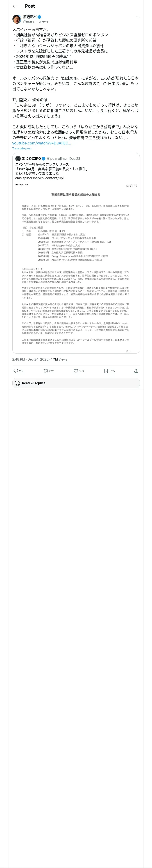Click Translate post
This screenshot has width=152, height=868.
pos(22,148)
